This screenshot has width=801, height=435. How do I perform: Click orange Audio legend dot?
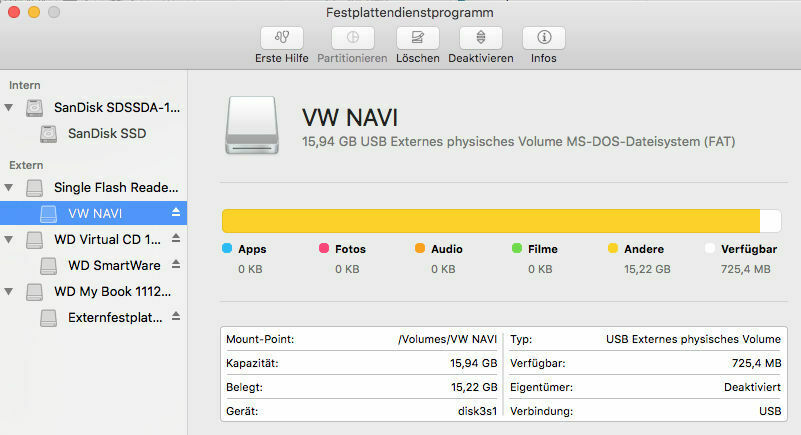tap(420, 248)
